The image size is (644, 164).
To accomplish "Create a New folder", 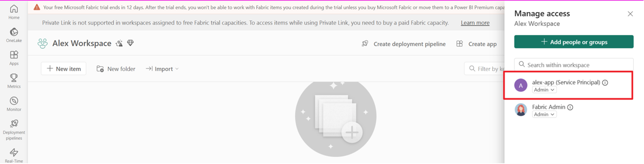I will (x=116, y=69).
